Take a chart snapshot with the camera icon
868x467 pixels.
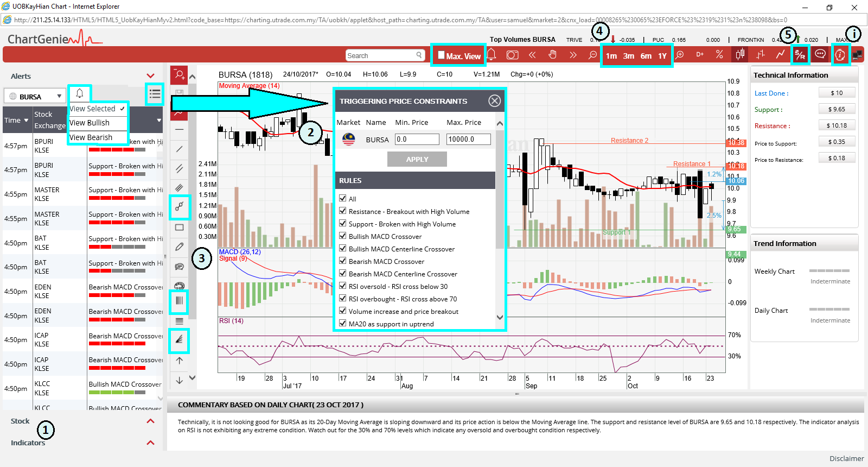coord(512,55)
